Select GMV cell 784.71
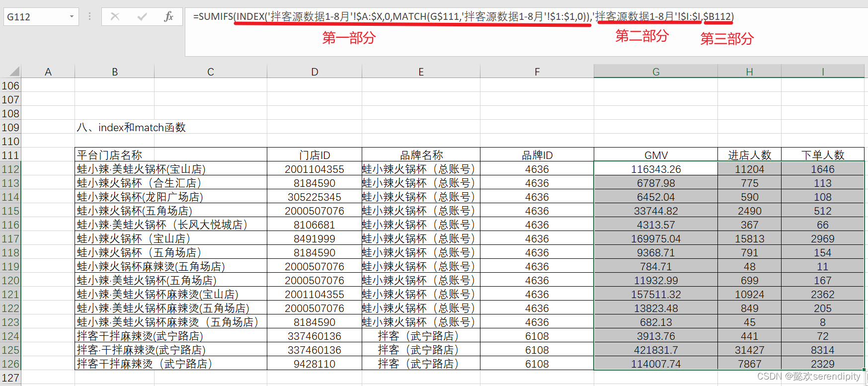868x386 pixels. 656,266
